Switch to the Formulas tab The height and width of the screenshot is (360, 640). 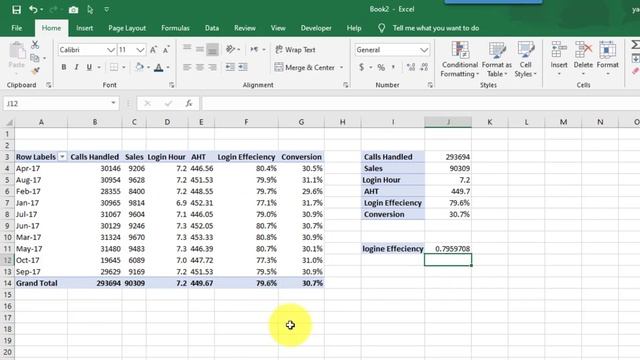click(x=175, y=28)
